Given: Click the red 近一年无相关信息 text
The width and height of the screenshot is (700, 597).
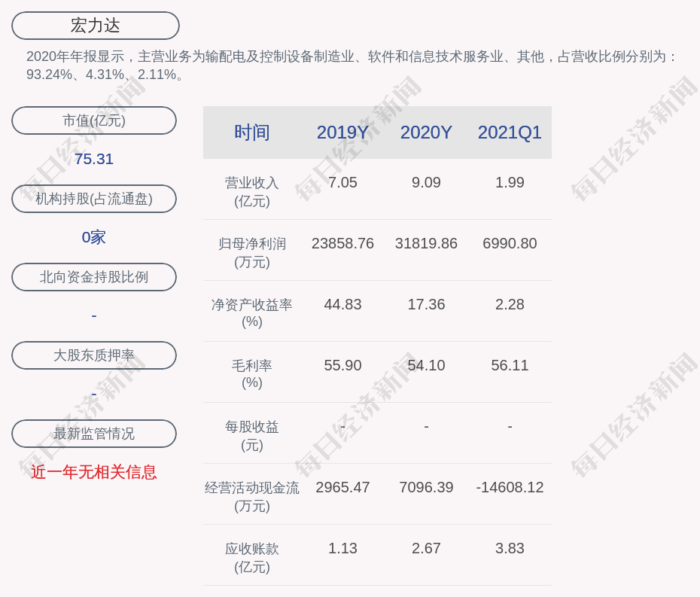Looking at the screenshot, I should 94,472.
